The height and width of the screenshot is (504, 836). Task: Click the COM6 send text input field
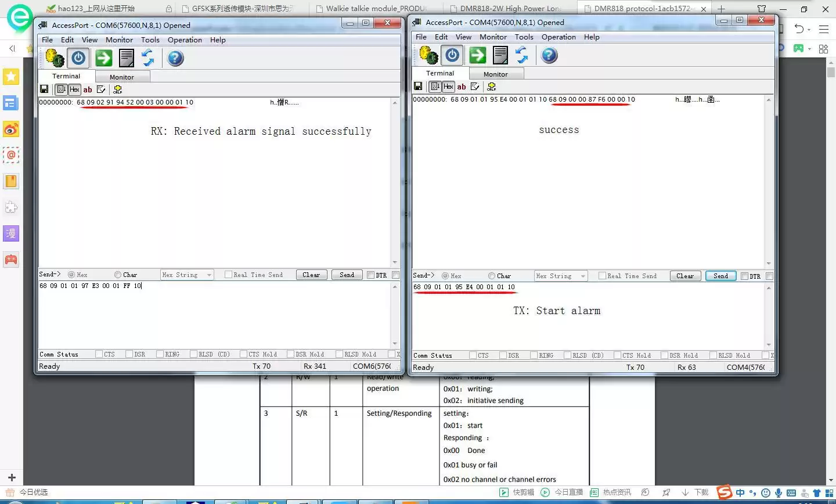click(x=215, y=314)
